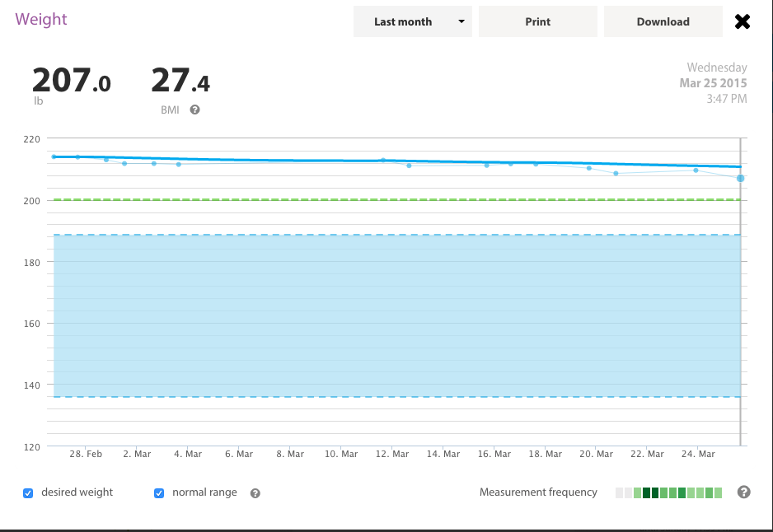Image resolution: width=773 pixels, height=532 pixels.
Task: Select the latest data point on Mar 25
Action: coord(740,179)
